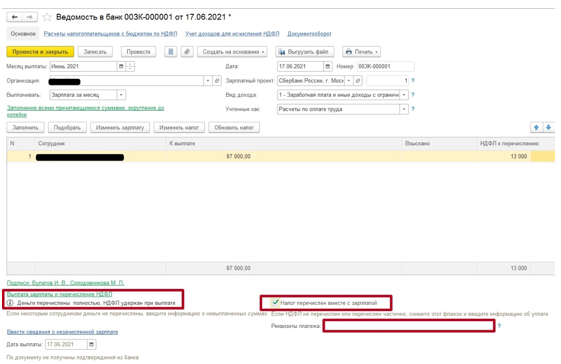Click the Месяц выплаты field
561x364 pixels.
83,67
